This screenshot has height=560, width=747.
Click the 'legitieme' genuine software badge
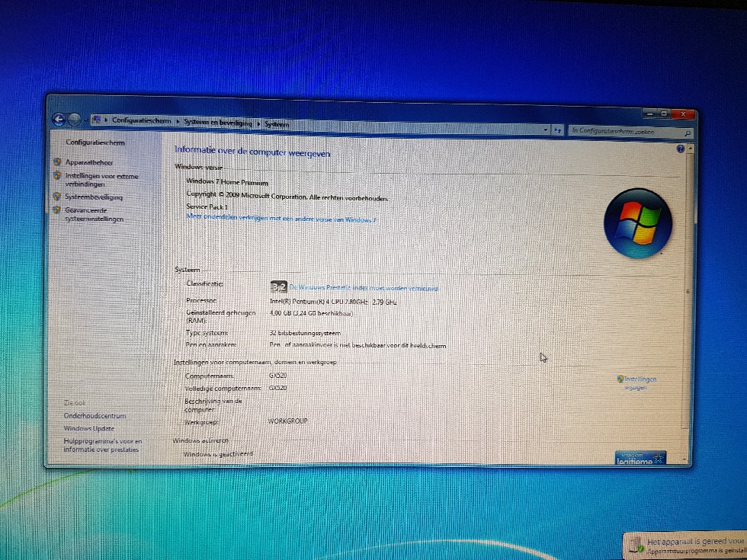(640, 458)
